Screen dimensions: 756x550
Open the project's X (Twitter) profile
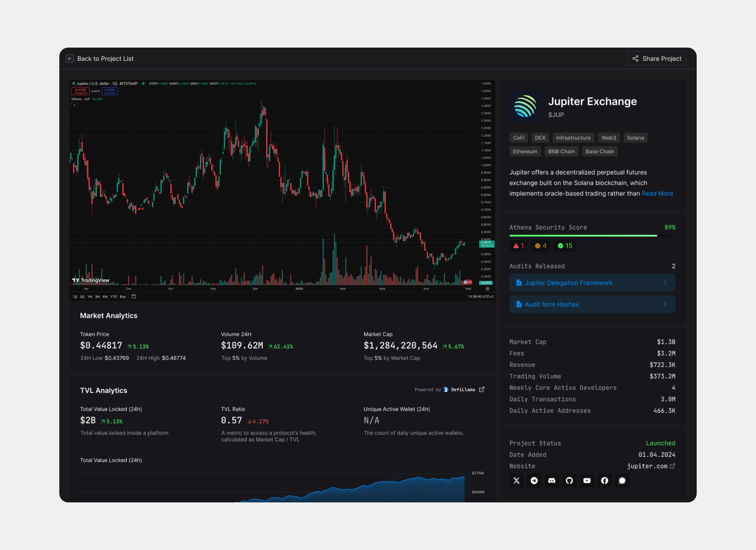tap(516, 481)
